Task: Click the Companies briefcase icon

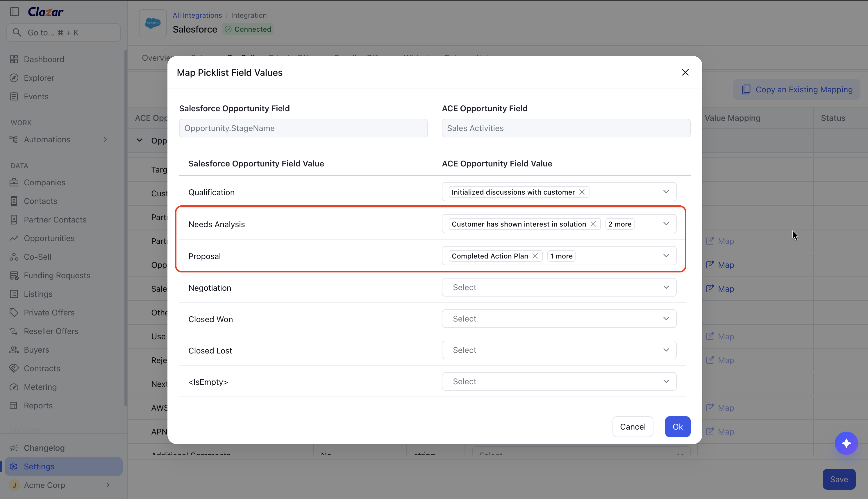Action: coord(14,182)
